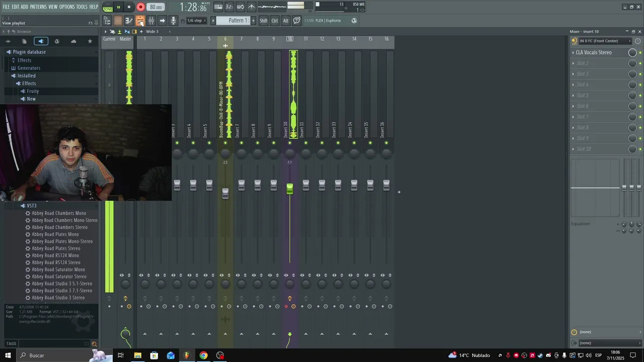The image size is (644, 362).
Task: Open the CLA Vocals Stereo effect slot
Action: pyautogui.click(x=594, y=52)
